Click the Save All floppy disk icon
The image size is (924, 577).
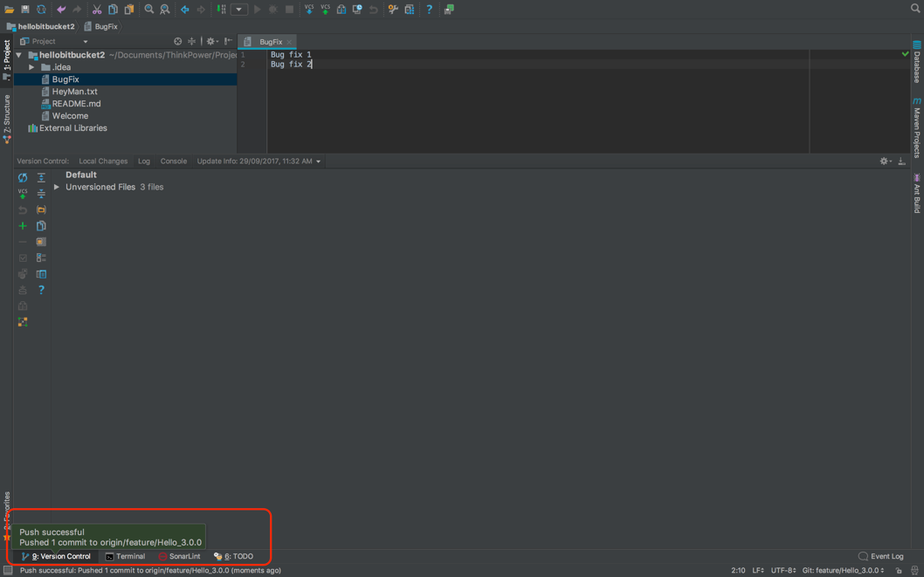coord(24,10)
